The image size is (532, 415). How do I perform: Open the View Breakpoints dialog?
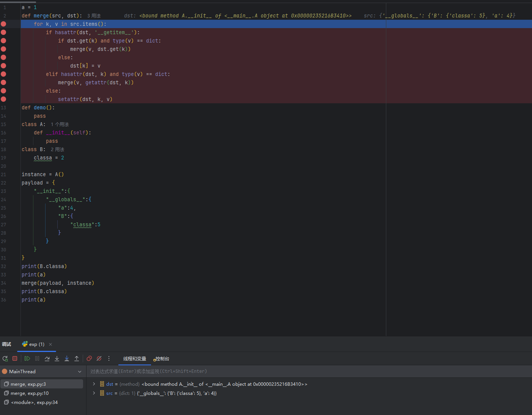click(89, 358)
